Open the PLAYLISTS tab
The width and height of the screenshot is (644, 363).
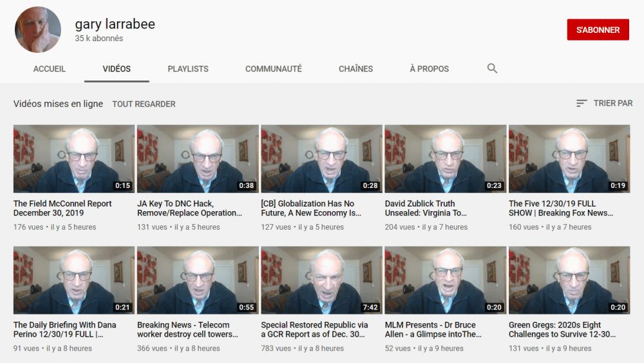click(x=188, y=69)
